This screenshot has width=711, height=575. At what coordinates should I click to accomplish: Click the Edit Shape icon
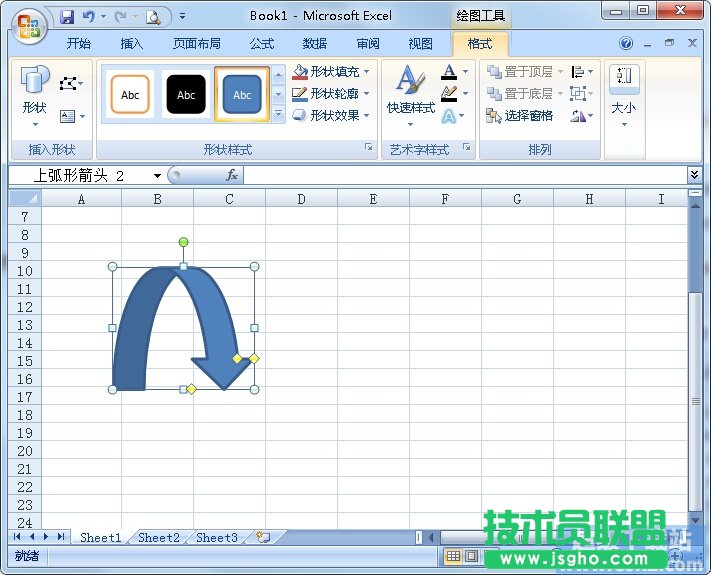[x=69, y=84]
